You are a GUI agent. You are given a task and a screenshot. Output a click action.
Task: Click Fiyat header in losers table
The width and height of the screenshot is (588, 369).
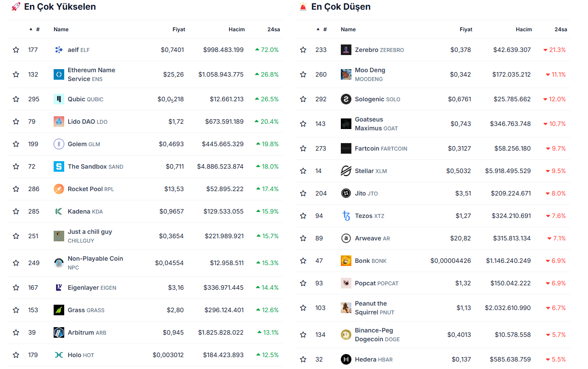tap(466, 30)
